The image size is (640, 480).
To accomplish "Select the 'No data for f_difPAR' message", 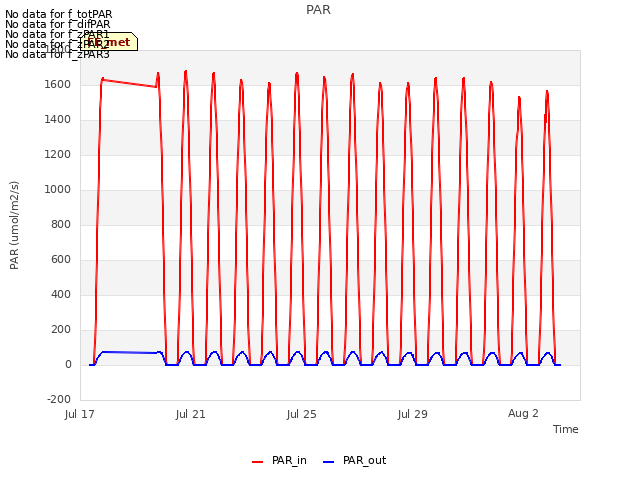I will pyautogui.click(x=58, y=24).
